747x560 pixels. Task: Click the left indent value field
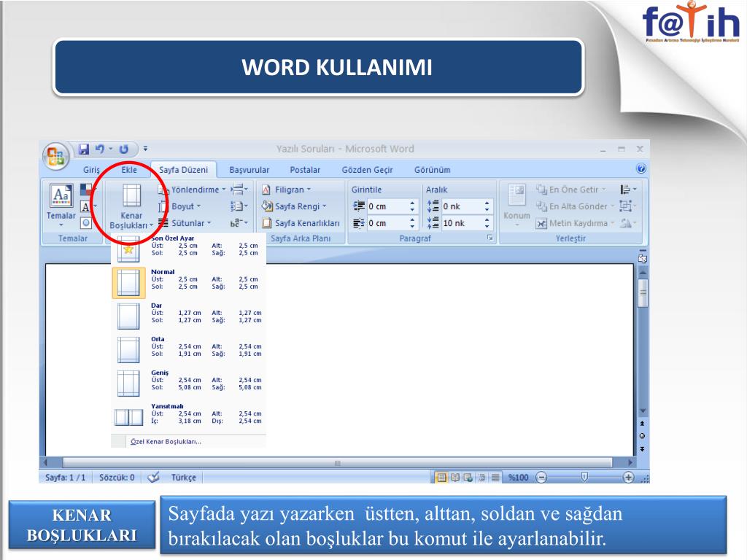click(x=387, y=206)
